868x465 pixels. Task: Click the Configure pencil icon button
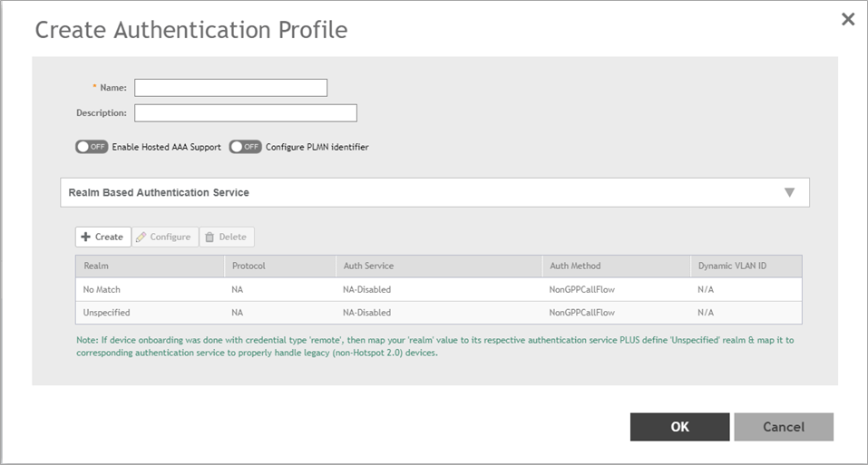[164, 237]
